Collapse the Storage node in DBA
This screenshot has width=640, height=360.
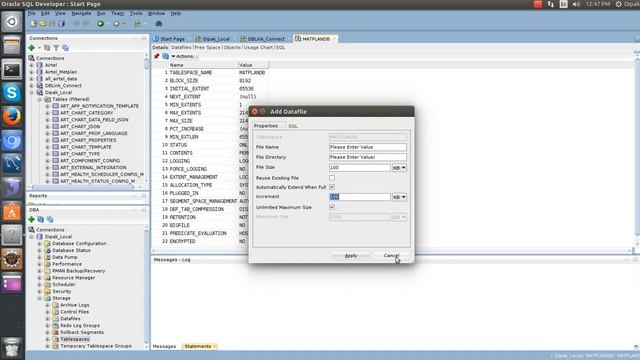coord(40,298)
